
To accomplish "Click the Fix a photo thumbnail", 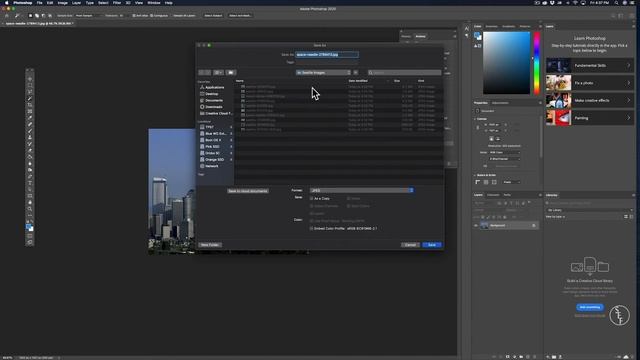I will tap(558, 83).
